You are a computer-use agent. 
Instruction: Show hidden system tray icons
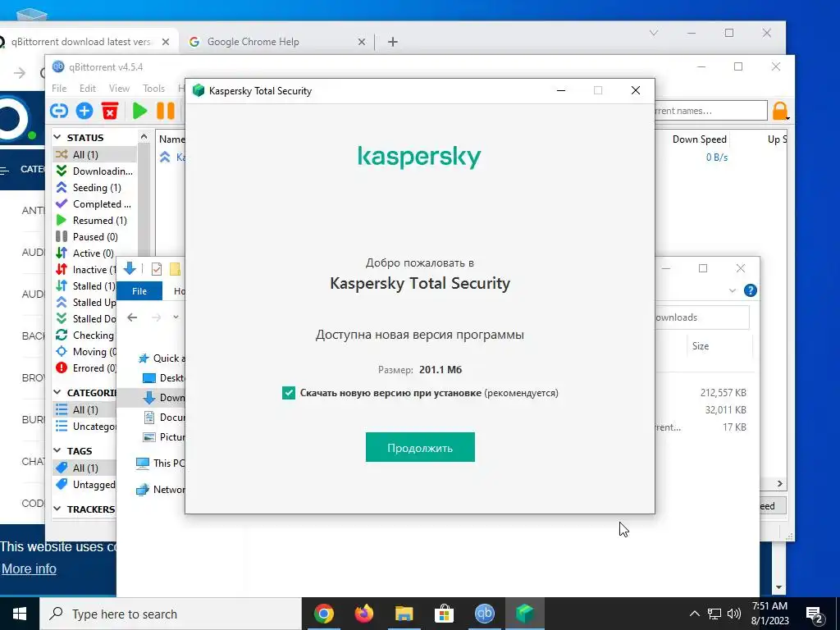694,614
